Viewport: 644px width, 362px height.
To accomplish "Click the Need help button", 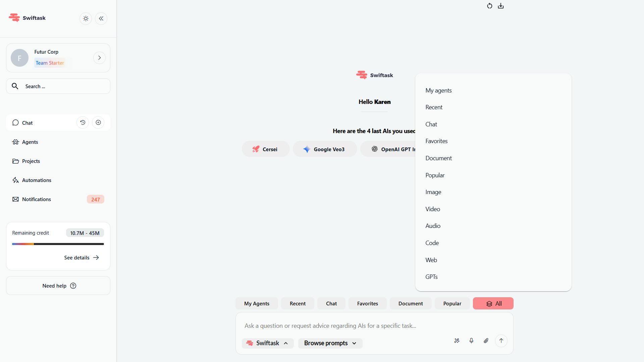I will coord(58,286).
